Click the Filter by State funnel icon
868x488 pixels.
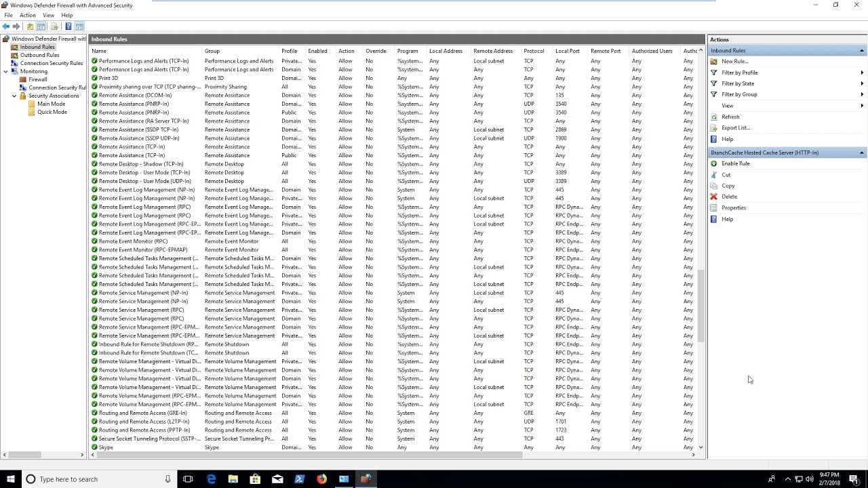point(713,83)
